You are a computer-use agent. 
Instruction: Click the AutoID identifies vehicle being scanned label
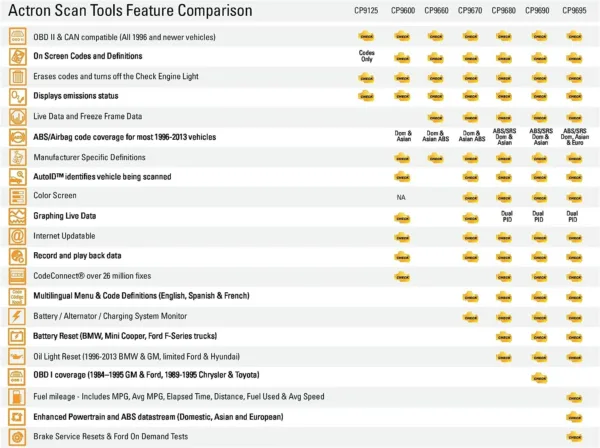[x=102, y=177]
